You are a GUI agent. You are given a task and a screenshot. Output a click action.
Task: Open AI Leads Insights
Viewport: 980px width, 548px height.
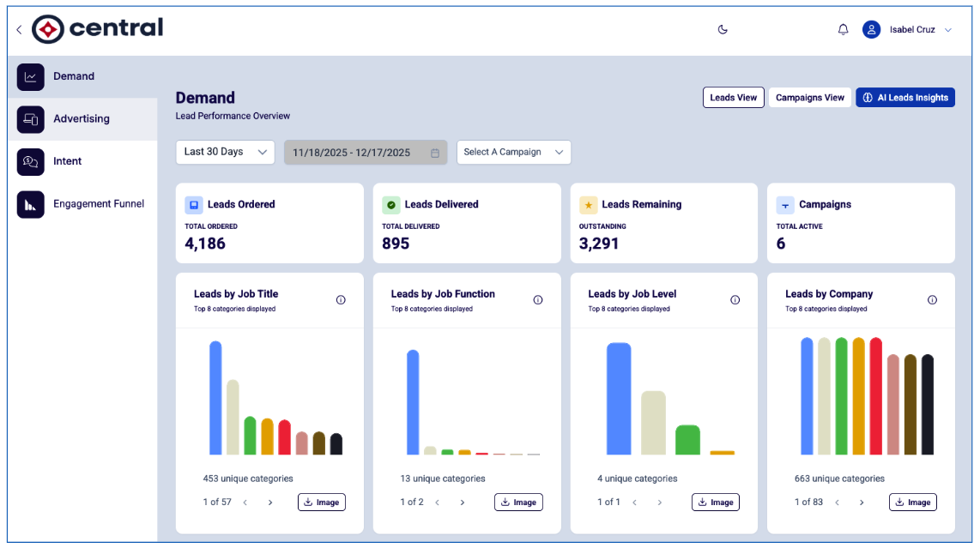tap(905, 98)
